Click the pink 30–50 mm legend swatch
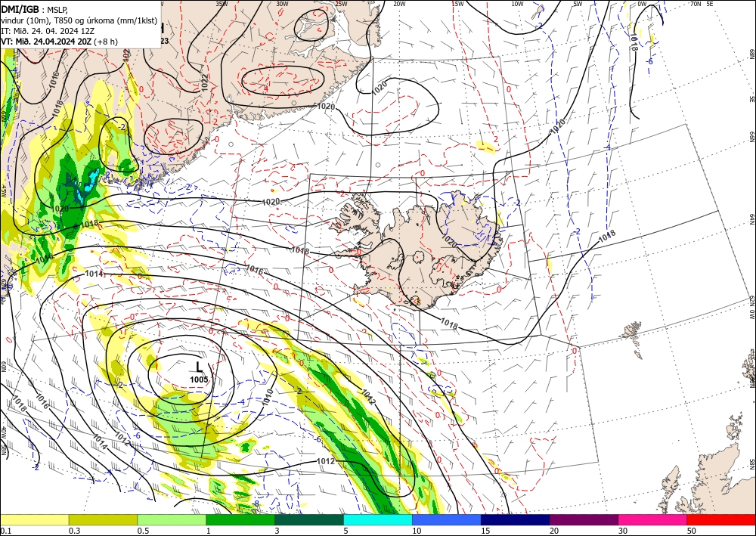 [653, 519]
